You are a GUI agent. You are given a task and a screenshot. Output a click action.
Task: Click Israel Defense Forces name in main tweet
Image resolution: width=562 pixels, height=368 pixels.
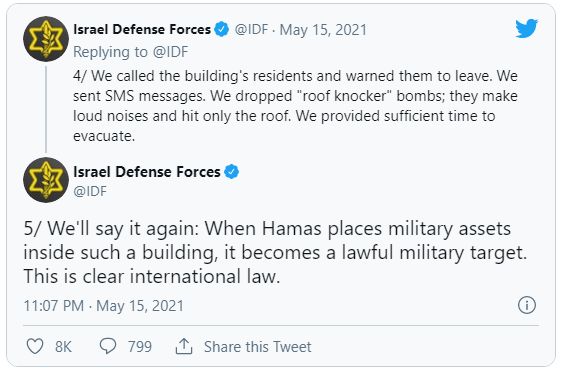pos(147,172)
